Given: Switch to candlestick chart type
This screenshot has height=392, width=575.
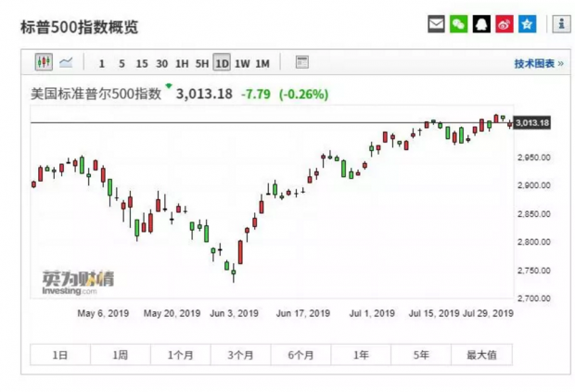Looking at the screenshot, I should [44, 62].
